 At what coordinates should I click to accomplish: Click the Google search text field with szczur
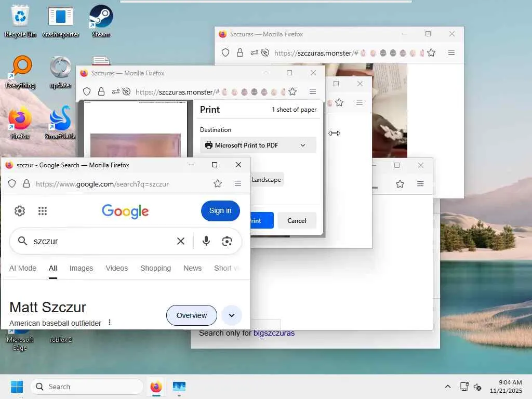click(102, 241)
